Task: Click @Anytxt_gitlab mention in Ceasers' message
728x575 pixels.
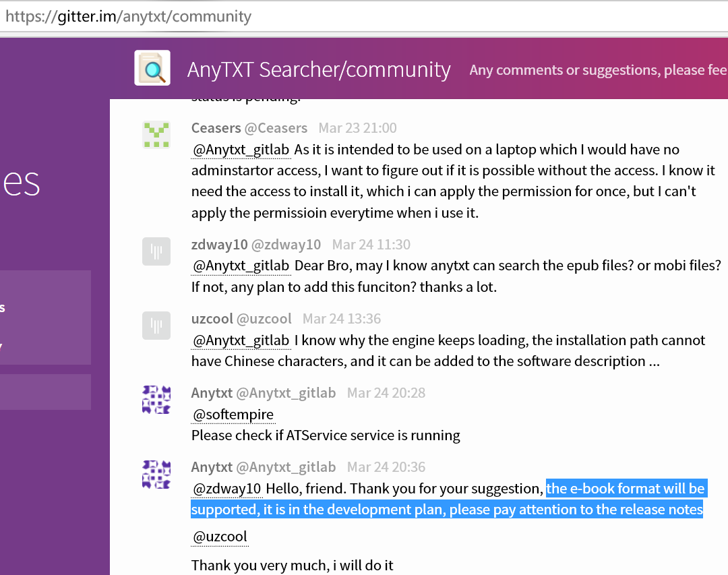Action: coord(241,150)
